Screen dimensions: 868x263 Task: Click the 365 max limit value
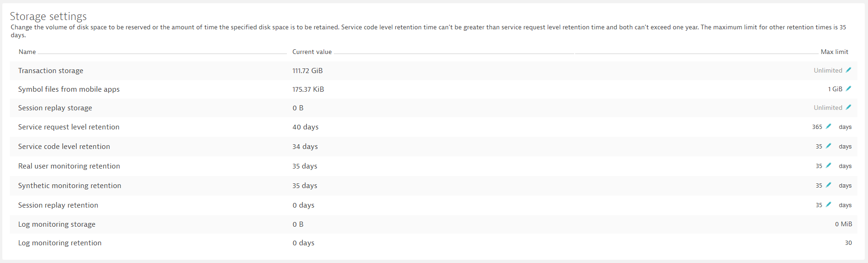[x=817, y=127]
